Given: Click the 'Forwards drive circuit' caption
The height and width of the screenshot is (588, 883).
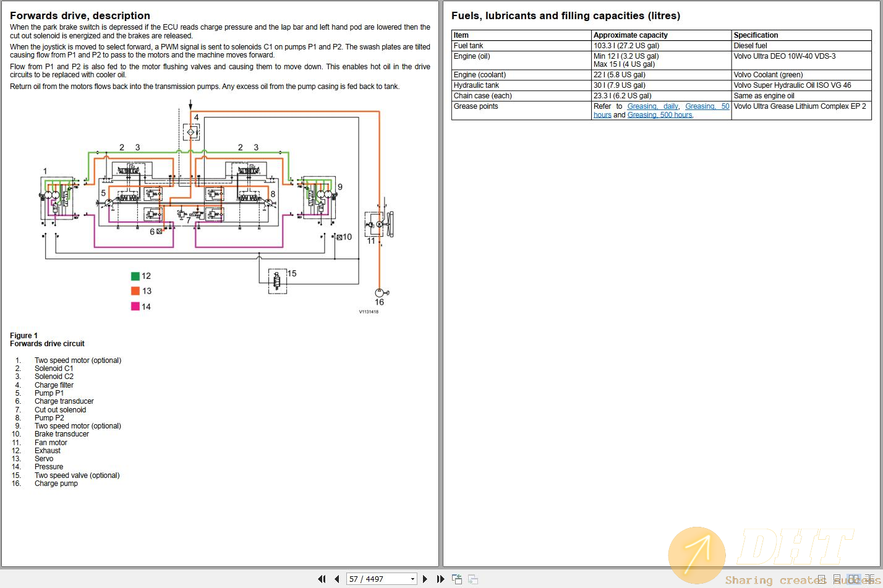Looking at the screenshot, I should (47, 344).
